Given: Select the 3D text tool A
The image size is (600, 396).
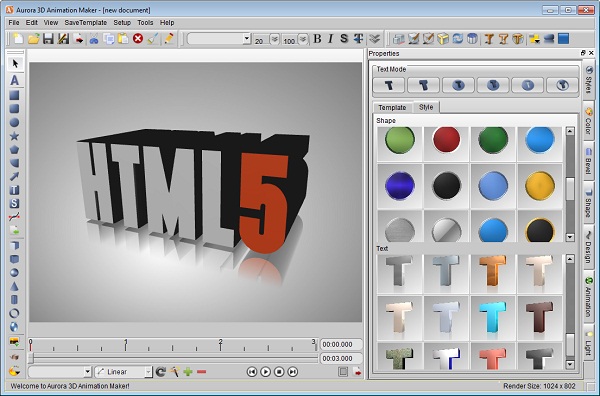Looking at the screenshot, I should pos(15,80).
